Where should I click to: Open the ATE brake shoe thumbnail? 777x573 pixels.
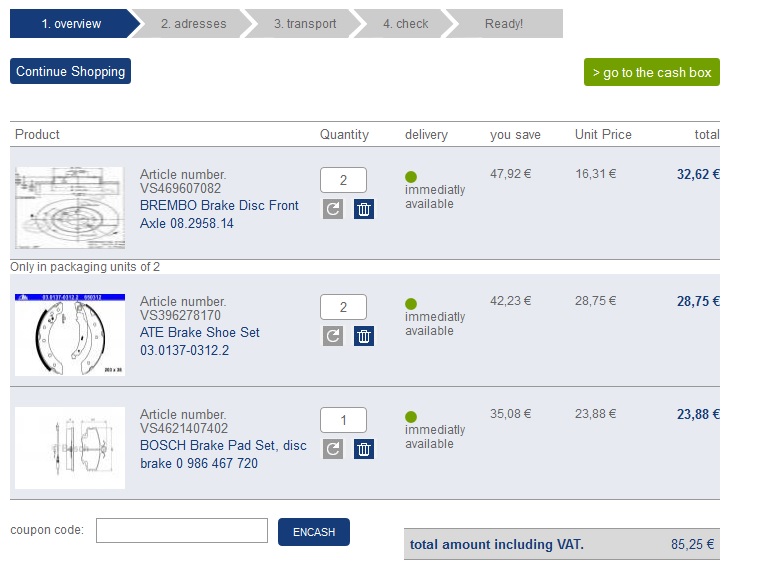(x=70, y=335)
